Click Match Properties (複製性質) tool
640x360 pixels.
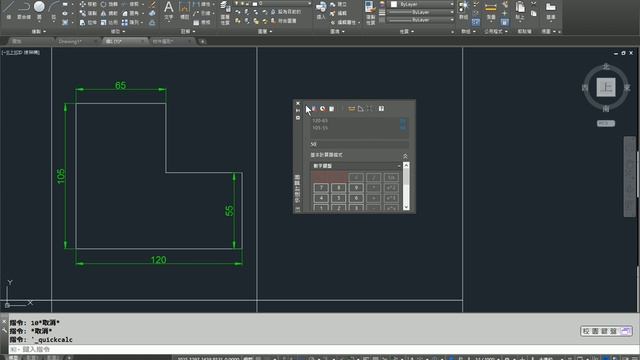370,12
